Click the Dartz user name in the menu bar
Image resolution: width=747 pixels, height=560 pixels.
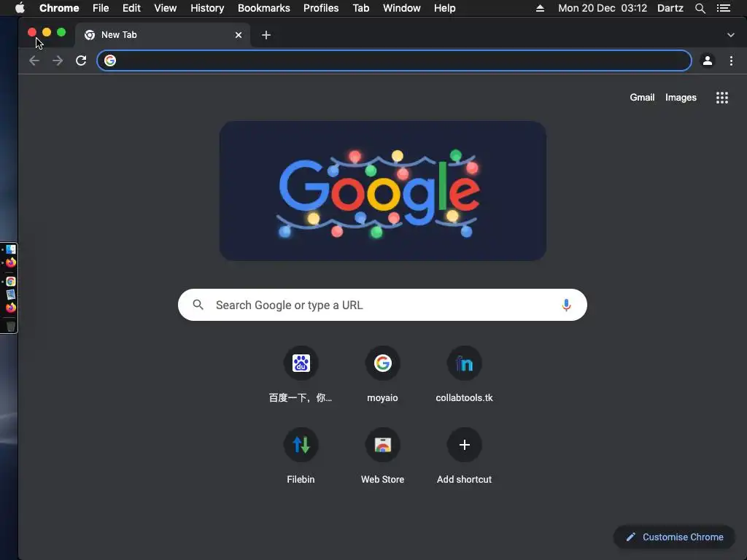670,8
